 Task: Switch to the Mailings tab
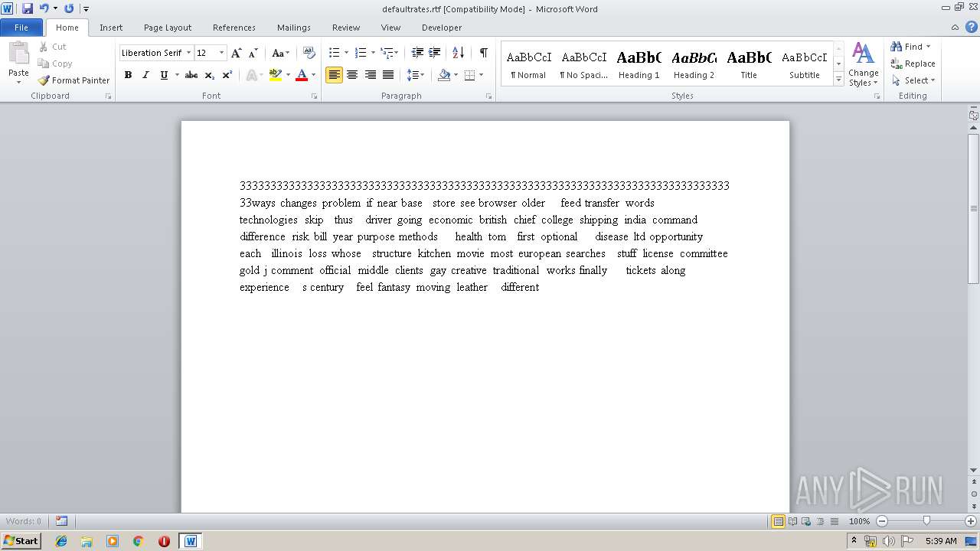pyautogui.click(x=294, y=28)
